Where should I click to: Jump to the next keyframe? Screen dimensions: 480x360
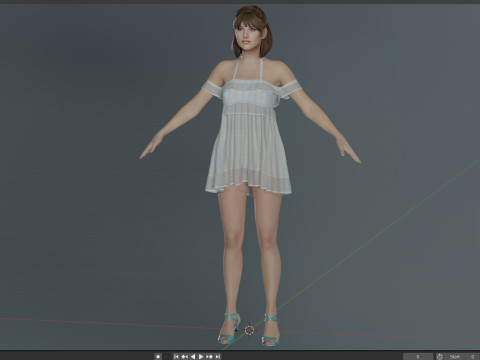(x=209, y=357)
